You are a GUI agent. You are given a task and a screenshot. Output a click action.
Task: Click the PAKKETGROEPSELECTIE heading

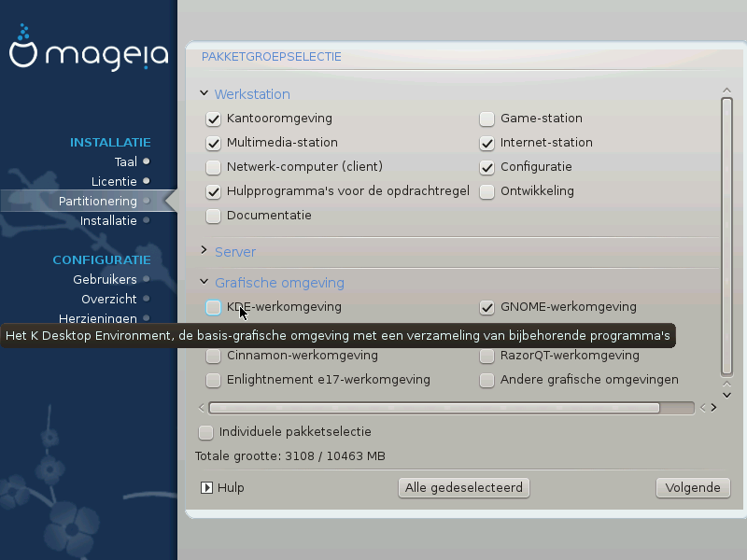tap(272, 57)
